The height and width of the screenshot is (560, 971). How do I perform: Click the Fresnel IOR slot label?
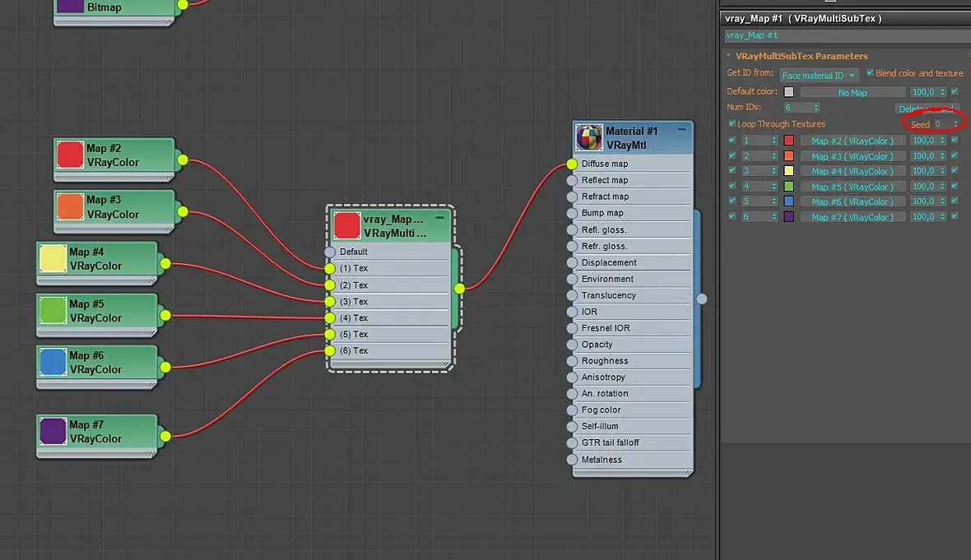[x=606, y=328]
